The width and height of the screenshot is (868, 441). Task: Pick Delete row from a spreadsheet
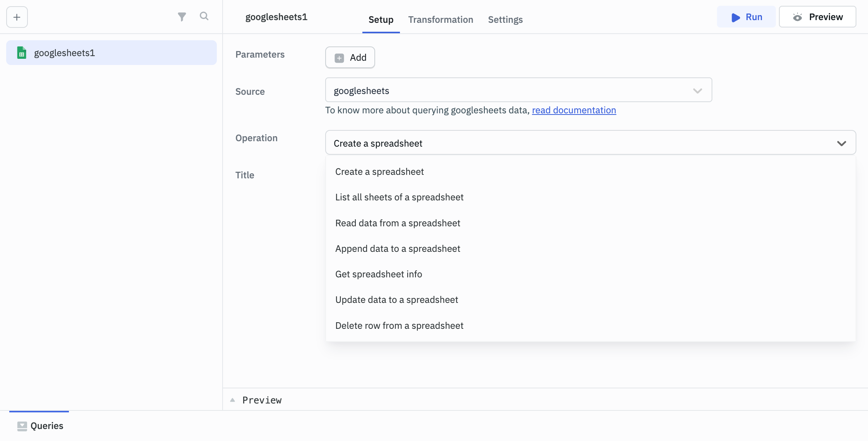[x=399, y=325]
